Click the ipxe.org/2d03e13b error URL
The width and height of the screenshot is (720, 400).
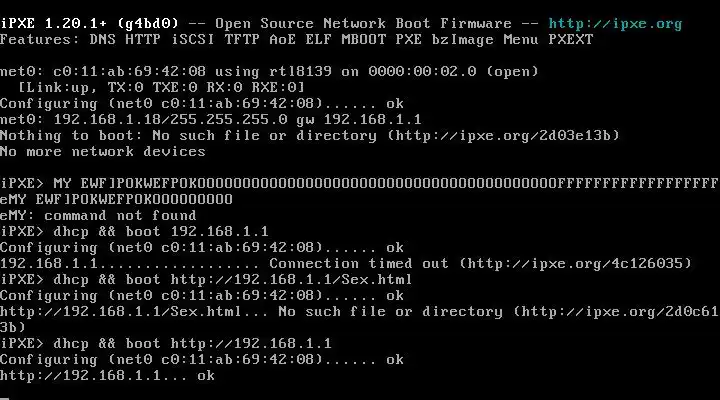(x=503, y=135)
